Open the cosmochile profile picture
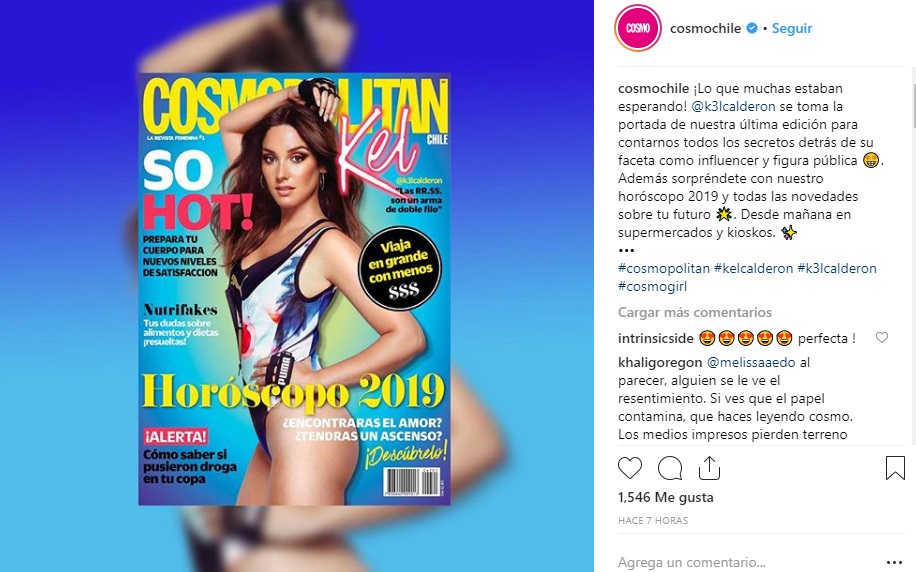 click(x=638, y=27)
